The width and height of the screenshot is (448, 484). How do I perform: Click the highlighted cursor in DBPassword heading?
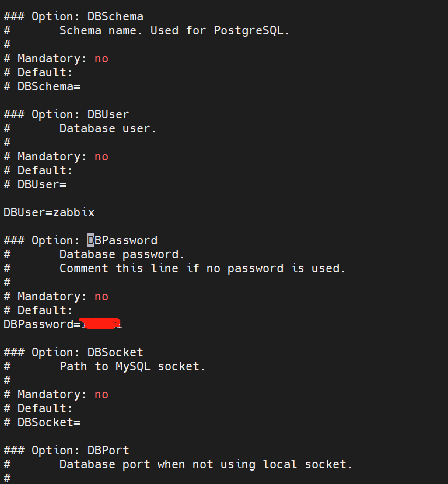tap(91, 240)
